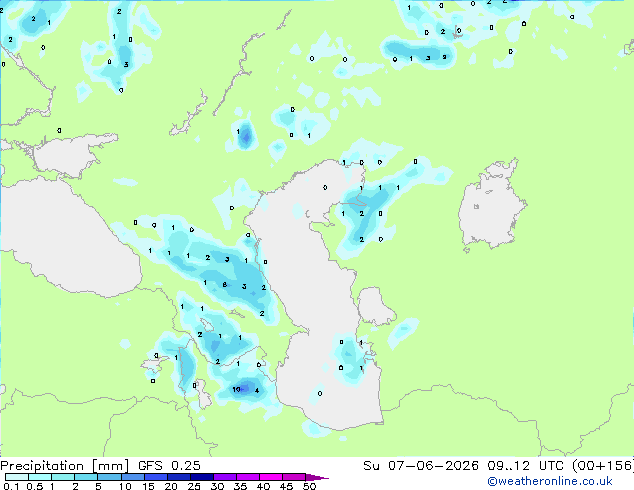Select the 0.1–0.5 mm legend color swatch
The height and width of the screenshot is (490, 634).
17,477
